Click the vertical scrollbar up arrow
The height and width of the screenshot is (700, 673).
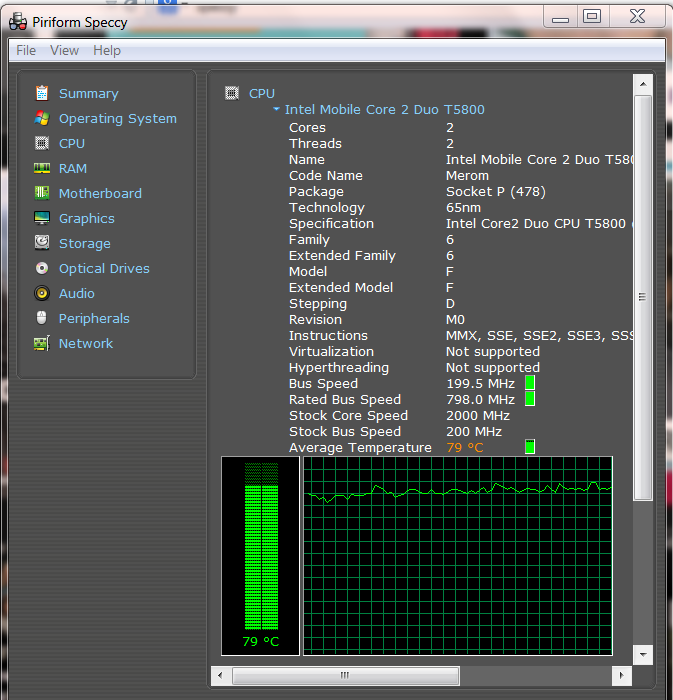pos(643,84)
